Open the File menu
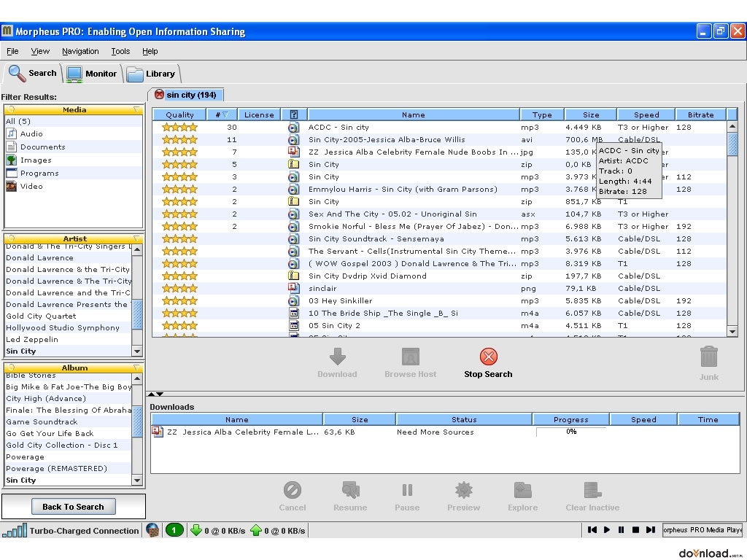The height and width of the screenshot is (560, 747). 12,51
